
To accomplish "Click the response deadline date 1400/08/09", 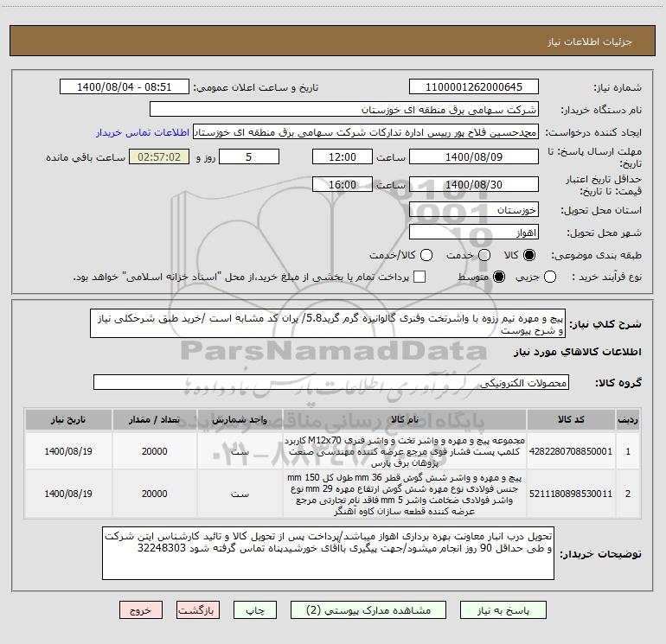I will 474,156.
